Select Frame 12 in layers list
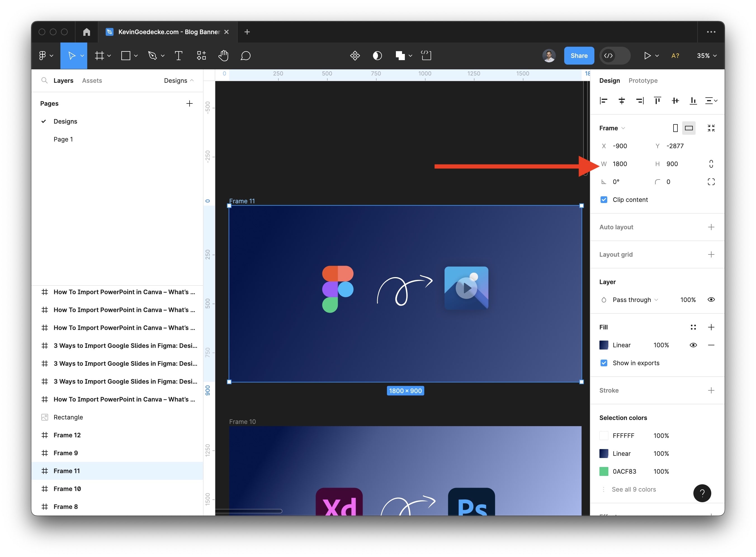The width and height of the screenshot is (756, 557). pos(67,435)
